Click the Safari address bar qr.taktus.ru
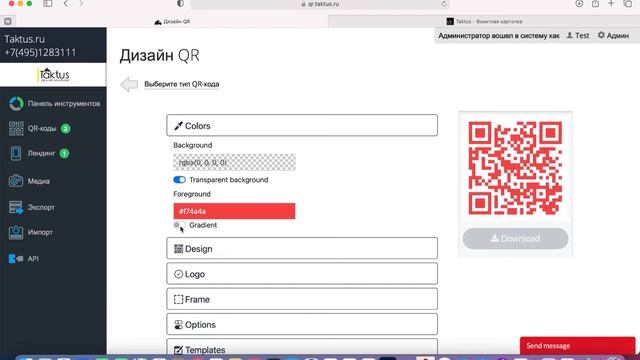Image resolution: width=640 pixels, height=360 pixels. coord(320,4)
